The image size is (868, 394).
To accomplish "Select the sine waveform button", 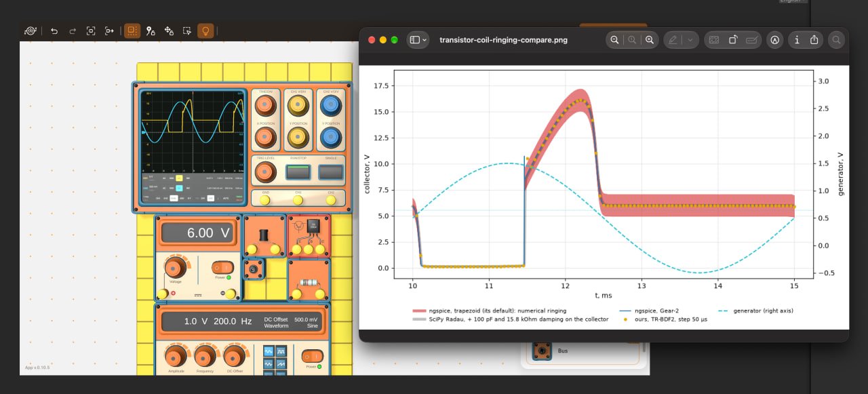I will tap(269, 351).
